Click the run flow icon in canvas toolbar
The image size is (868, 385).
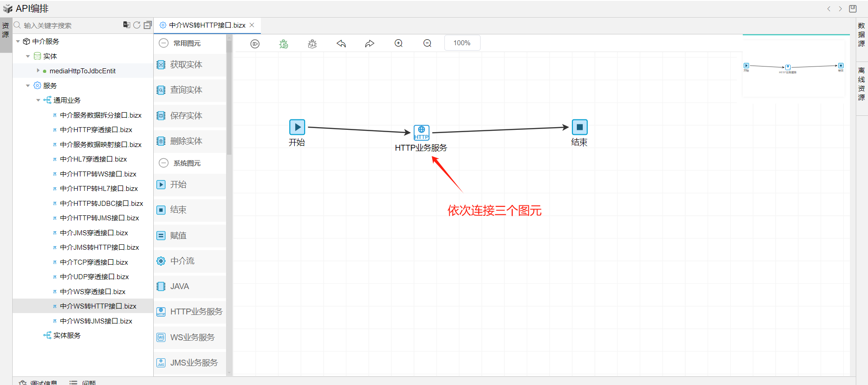pyautogui.click(x=255, y=43)
